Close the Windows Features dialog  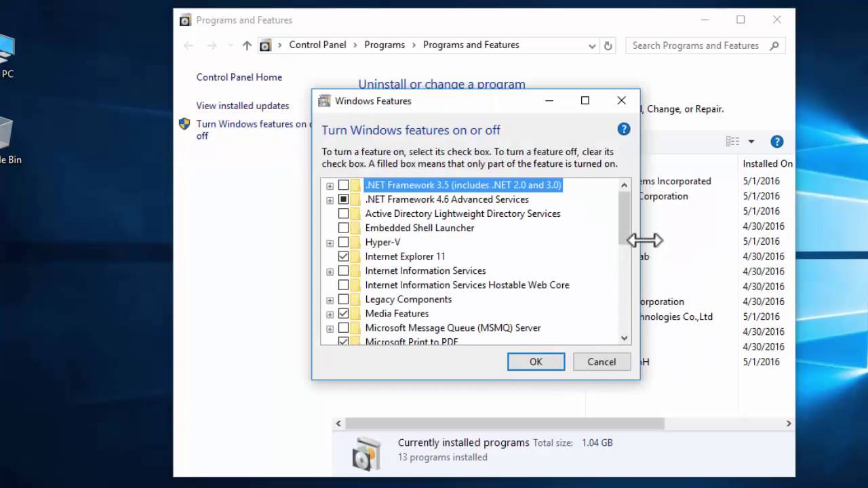coord(621,100)
